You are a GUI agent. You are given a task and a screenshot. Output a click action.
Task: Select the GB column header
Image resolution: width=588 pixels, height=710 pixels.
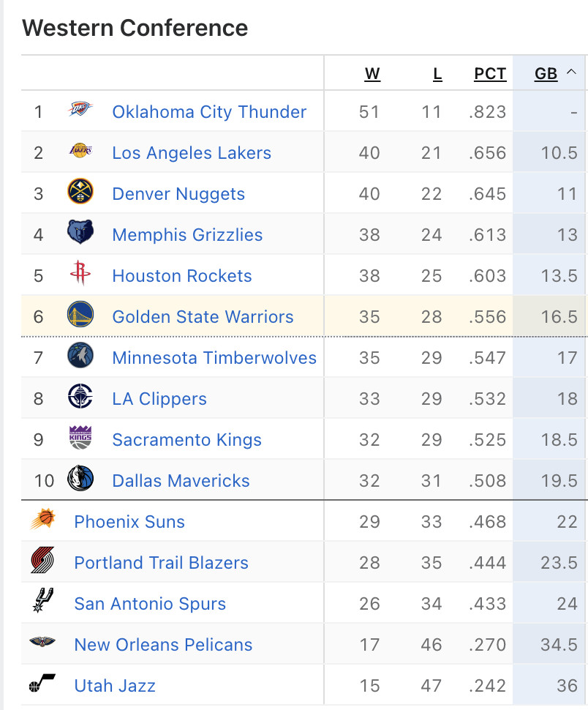tap(546, 73)
